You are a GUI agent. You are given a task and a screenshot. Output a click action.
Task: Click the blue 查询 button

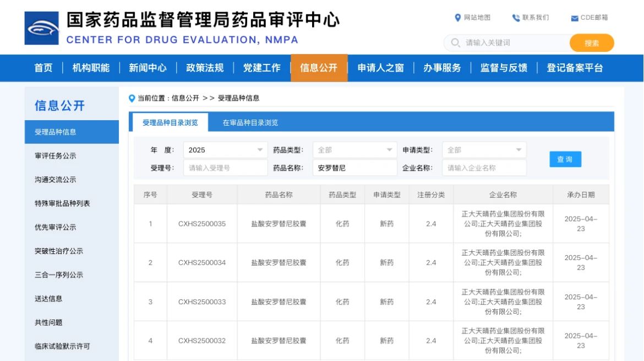tap(565, 159)
